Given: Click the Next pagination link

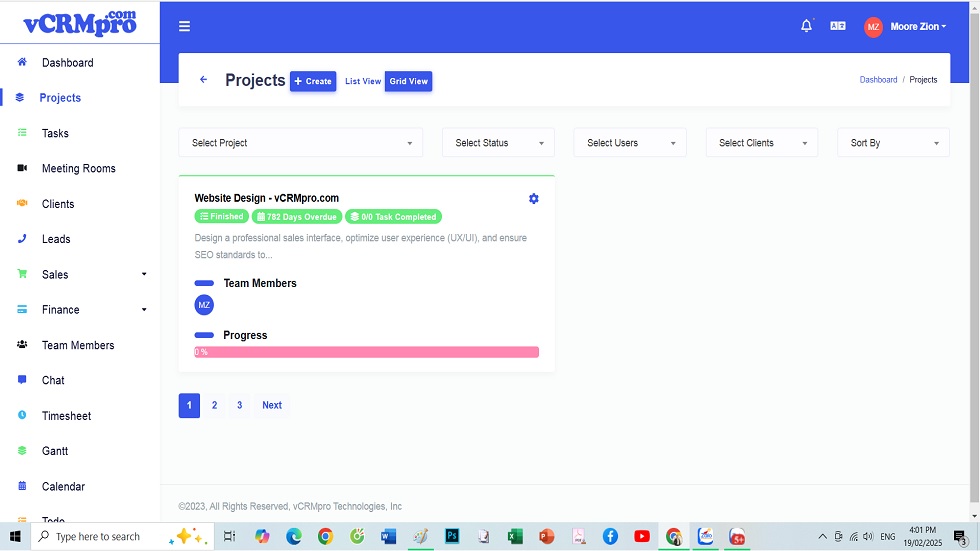Looking at the screenshot, I should tap(272, 405).
